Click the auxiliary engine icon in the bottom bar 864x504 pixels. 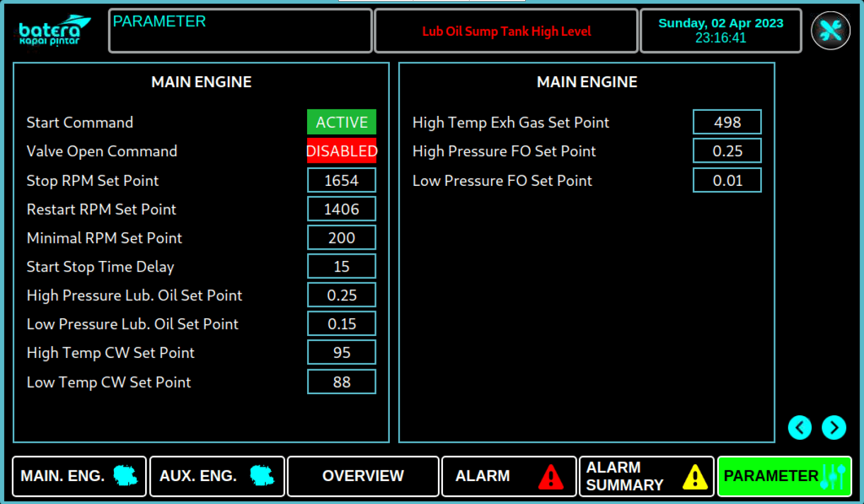[262, 476]
